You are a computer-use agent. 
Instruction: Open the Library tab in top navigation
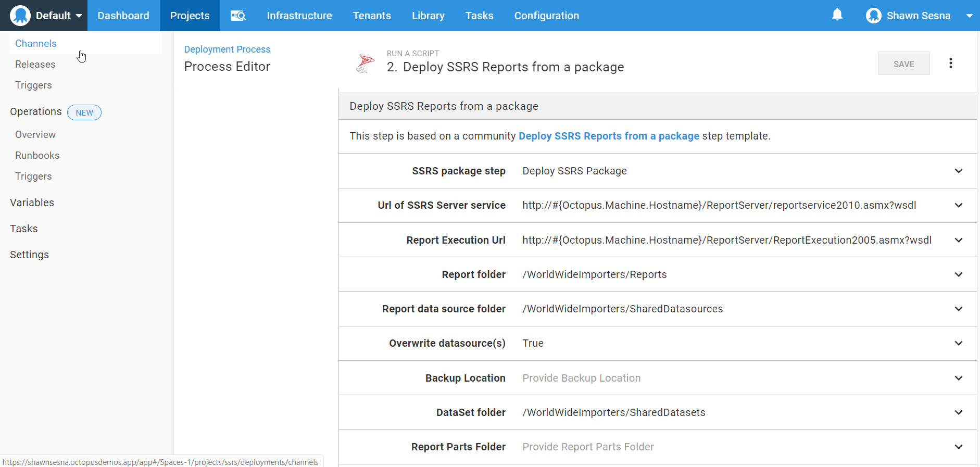428,16
